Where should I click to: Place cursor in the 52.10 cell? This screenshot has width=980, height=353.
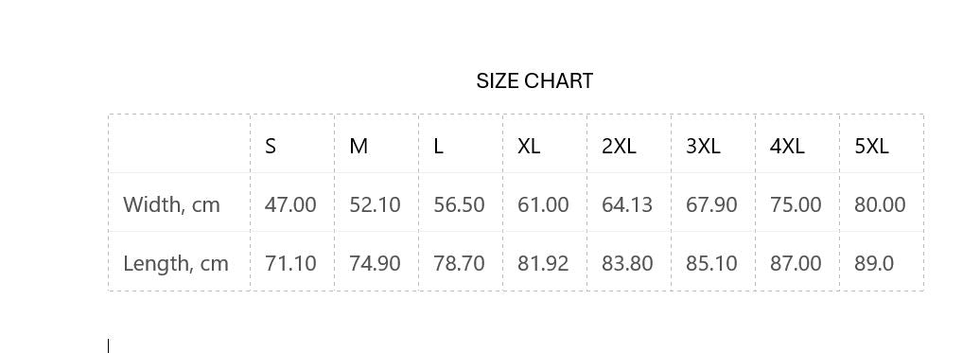click(x=376, y=203)
